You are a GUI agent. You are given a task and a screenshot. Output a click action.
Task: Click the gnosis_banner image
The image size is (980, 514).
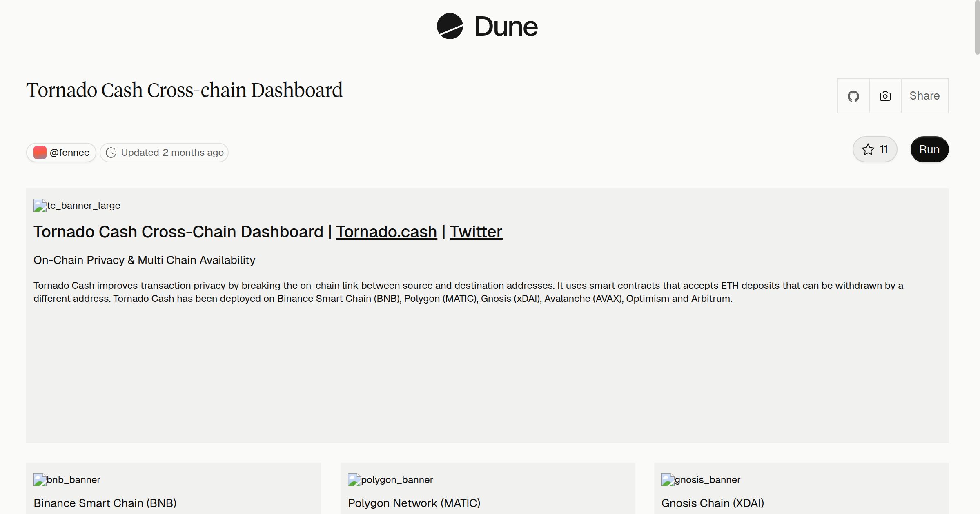pos(701,480)
